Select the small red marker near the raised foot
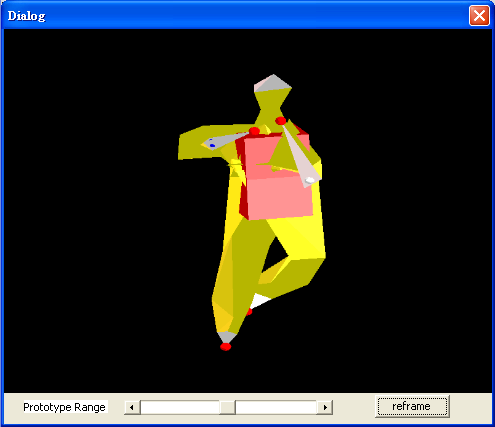 [x=249, y=312]
